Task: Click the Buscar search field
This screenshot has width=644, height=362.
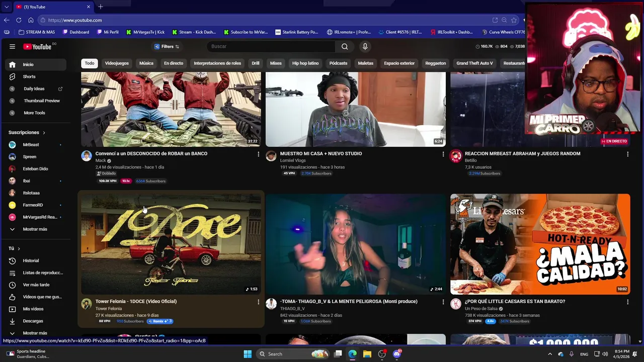Action: point(272,46)
